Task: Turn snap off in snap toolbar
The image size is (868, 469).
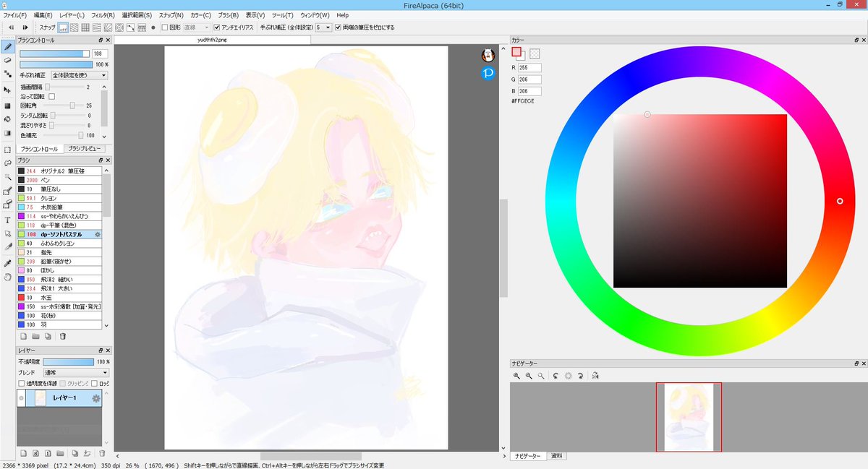Action: point(63,27)
